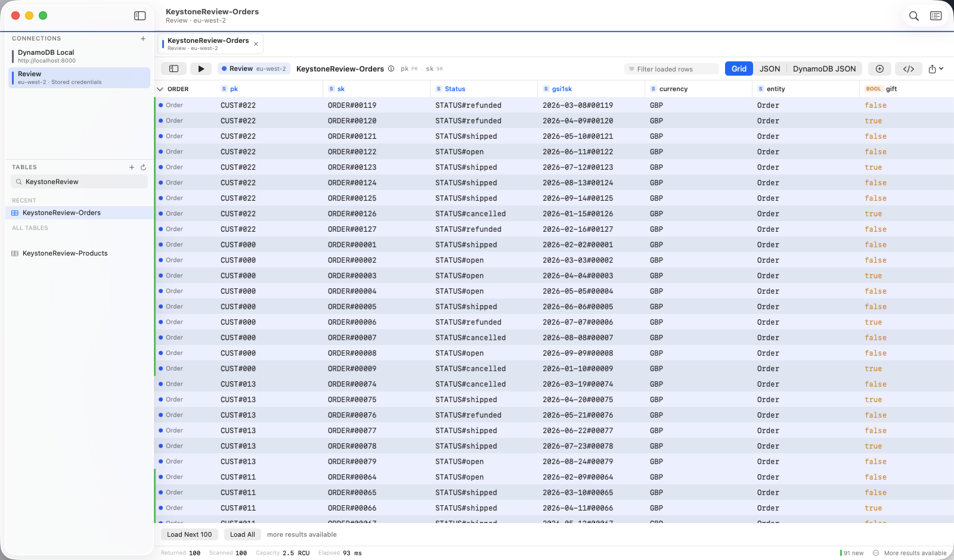954x560 pixels.
Task: Add a new table with plus icon
Action: [132, 167]
